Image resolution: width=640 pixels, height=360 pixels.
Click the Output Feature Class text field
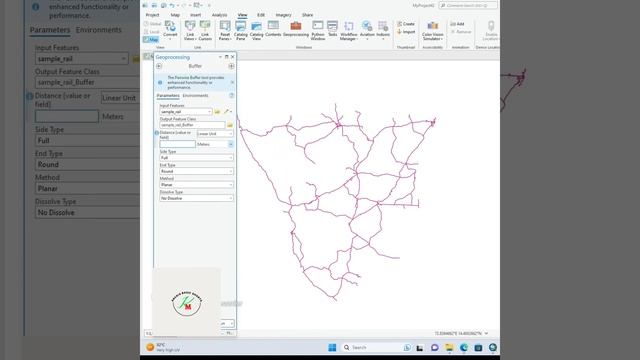click(192, 125)
